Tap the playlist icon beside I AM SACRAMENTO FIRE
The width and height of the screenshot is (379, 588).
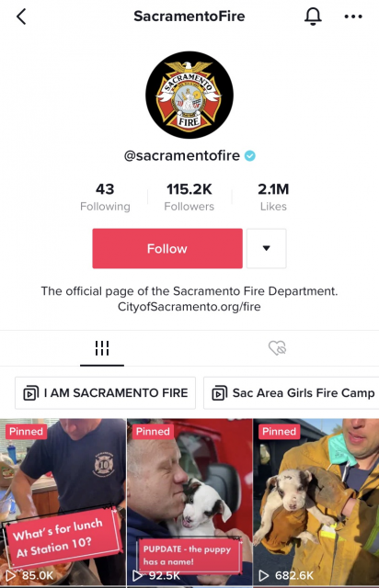(x=30, y=393)
